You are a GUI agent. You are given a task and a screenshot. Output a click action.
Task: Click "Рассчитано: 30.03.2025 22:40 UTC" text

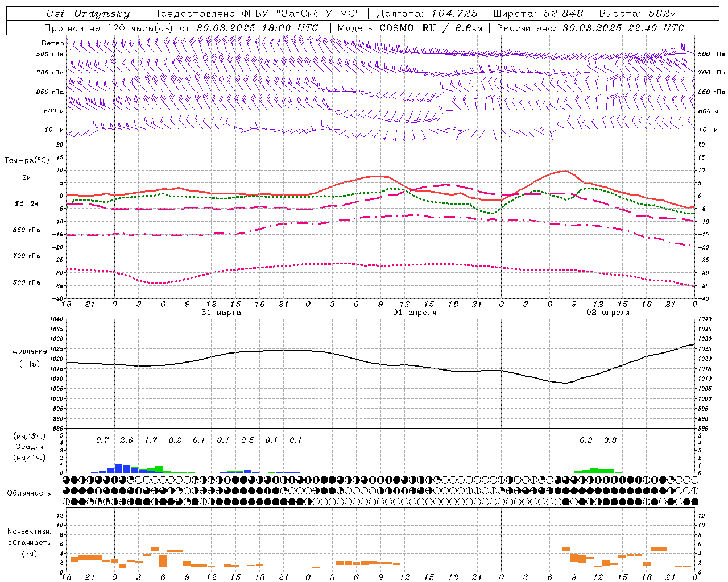tap(590, 28)
